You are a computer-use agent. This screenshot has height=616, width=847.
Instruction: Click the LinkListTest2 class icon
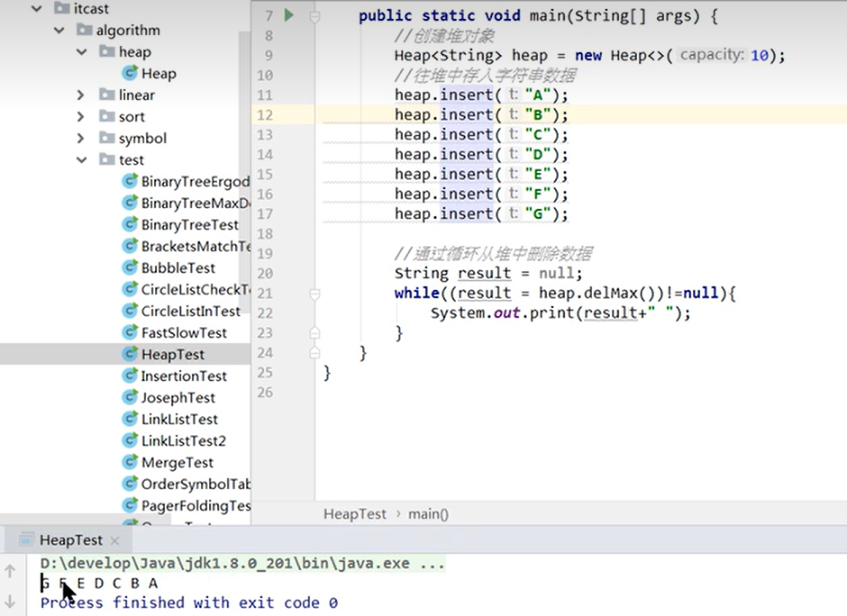click(130, 440)
